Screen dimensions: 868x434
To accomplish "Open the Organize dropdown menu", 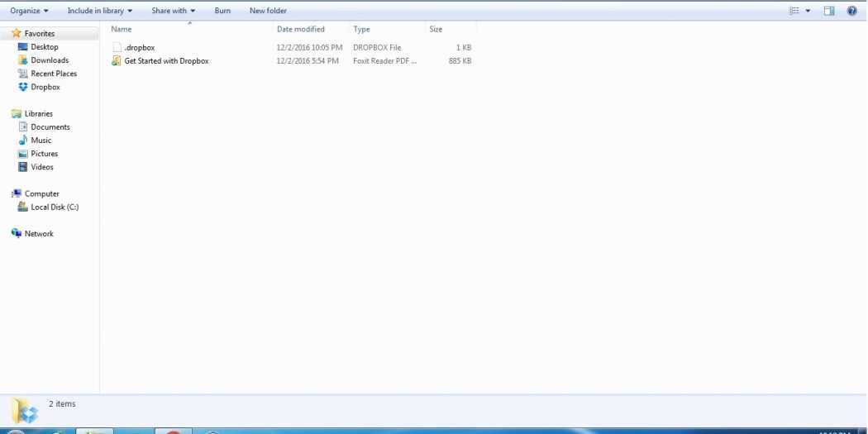I will (x=29, y=11).
